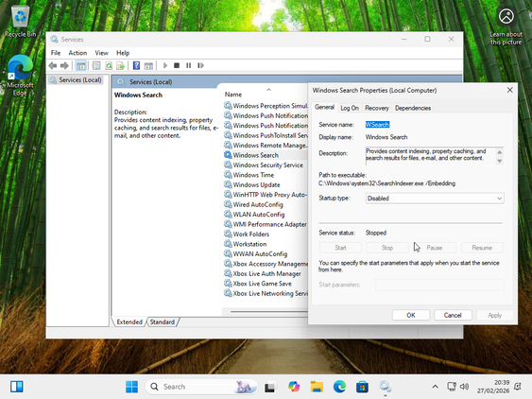Toggle Show/Hide Console Tree toolbar icon
532x399 pixels.
coord(80,65)
